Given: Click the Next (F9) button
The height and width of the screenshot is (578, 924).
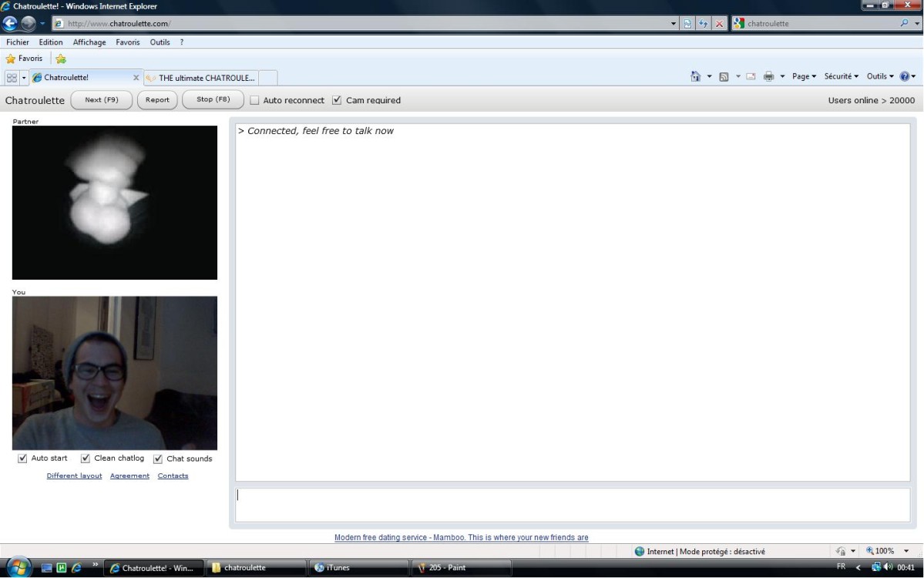Looking at the screenshot, I should coord(102,99).
